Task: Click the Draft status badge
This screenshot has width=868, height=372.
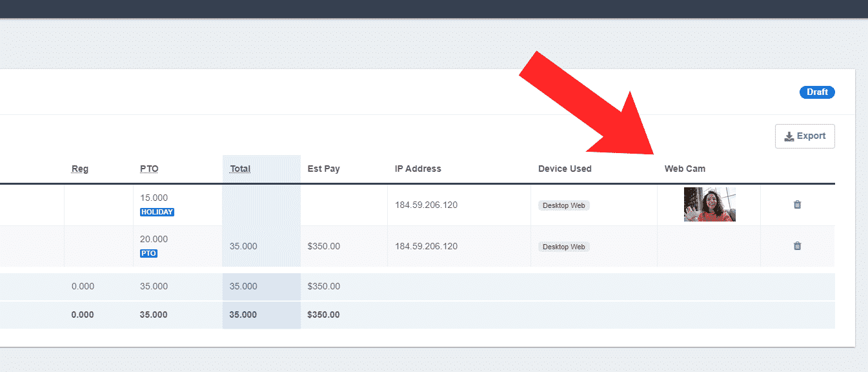Action: click(x=817, y=92)
